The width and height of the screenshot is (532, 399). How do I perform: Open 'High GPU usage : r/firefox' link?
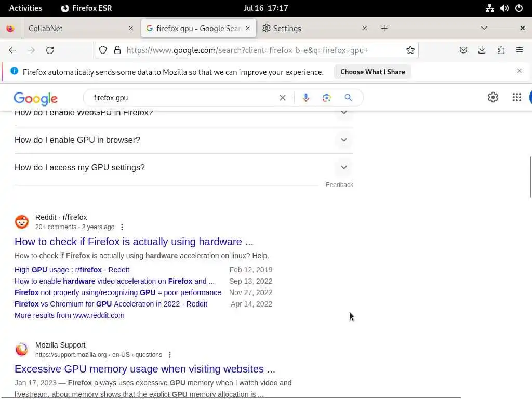pyautogui.click(x=72, y=270)
